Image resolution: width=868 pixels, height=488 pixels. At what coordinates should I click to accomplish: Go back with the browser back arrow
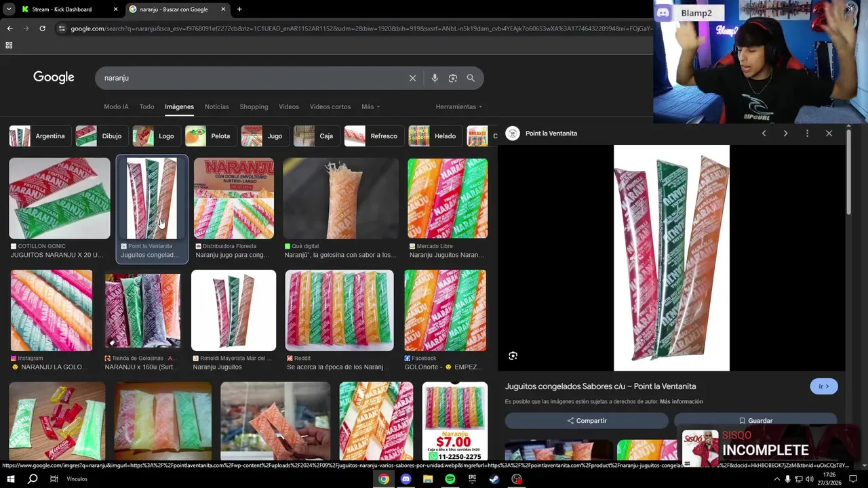click(9, 28)
